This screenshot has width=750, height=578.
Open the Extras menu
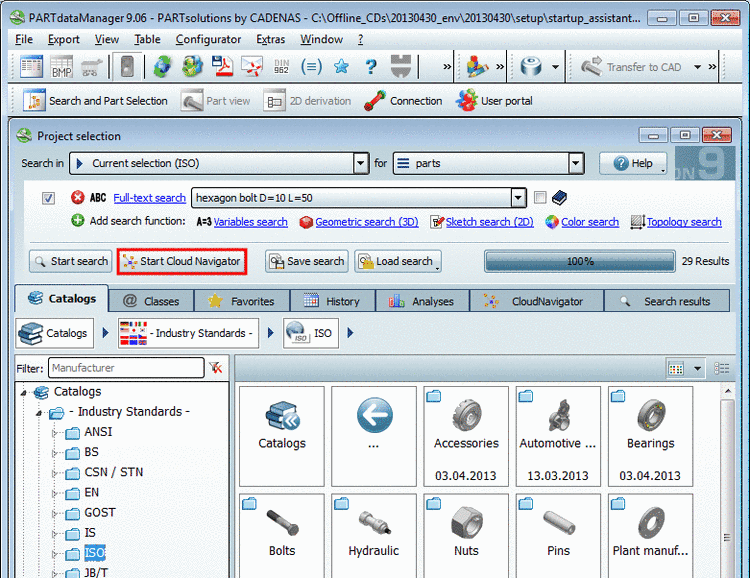[271, 39]
